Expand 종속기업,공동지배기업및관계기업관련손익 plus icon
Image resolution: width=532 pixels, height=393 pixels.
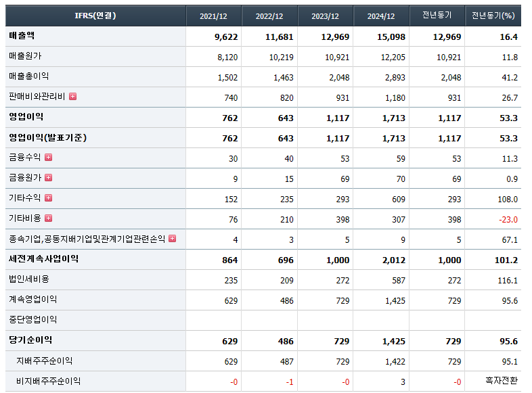pyautogui.click(x=173, y=239)
